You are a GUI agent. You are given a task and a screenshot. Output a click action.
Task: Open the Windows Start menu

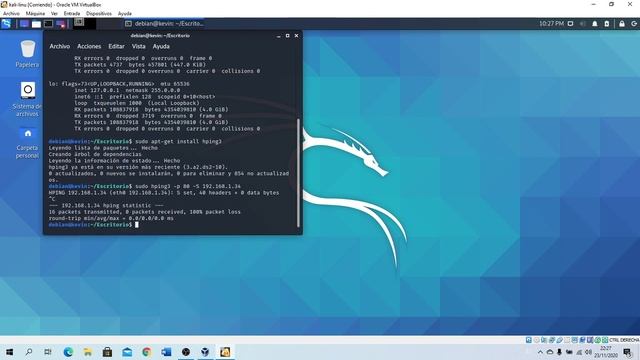(x=9, y=352)
